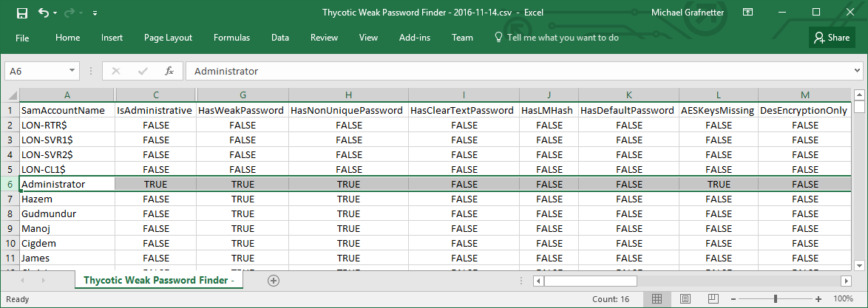868x308 pixels.
Task: Click the Share button
Action: 832,38
